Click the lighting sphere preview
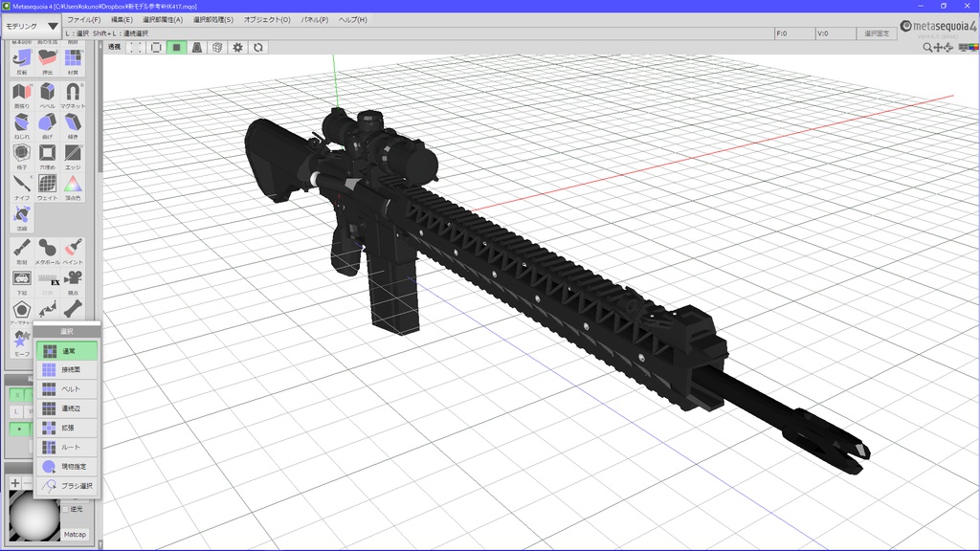Viewport: 980px width, 551px height. click(x=34, y=516)
